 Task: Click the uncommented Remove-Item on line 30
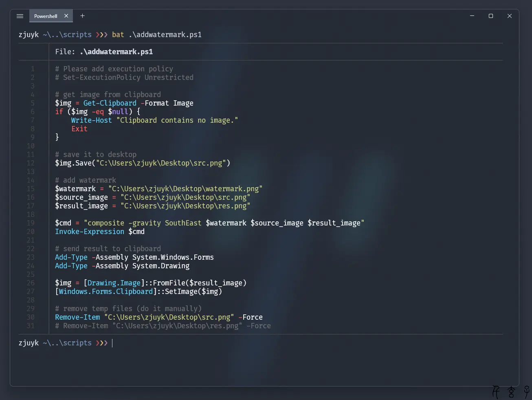pyautogui.click(x=77, y=317)
